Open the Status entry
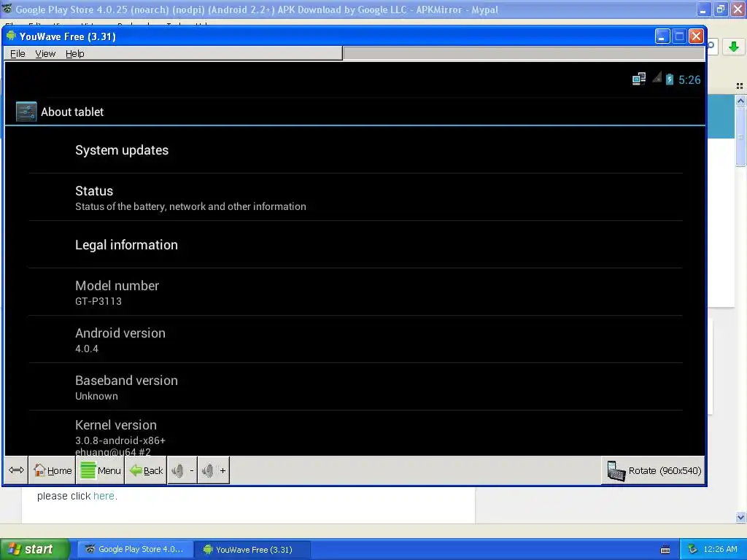The image size is (747, 560). tap(355, 197)
